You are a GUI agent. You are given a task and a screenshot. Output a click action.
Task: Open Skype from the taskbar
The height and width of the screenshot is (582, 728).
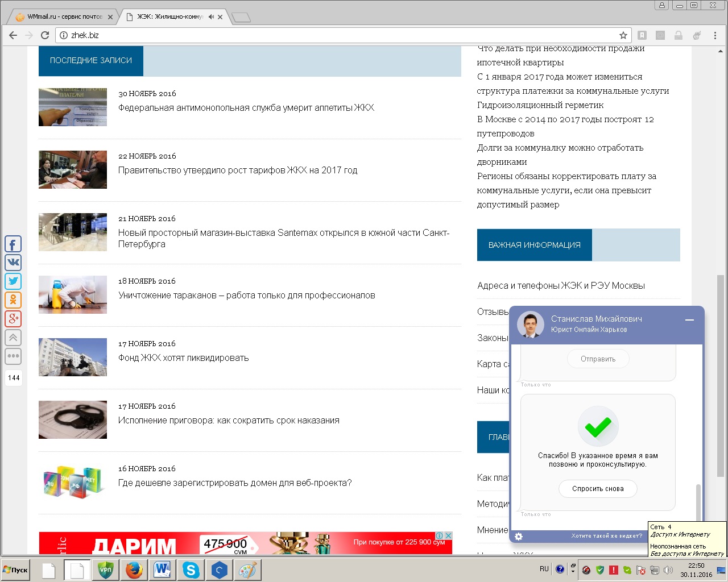pyautogui.click(x=191, y=569)
